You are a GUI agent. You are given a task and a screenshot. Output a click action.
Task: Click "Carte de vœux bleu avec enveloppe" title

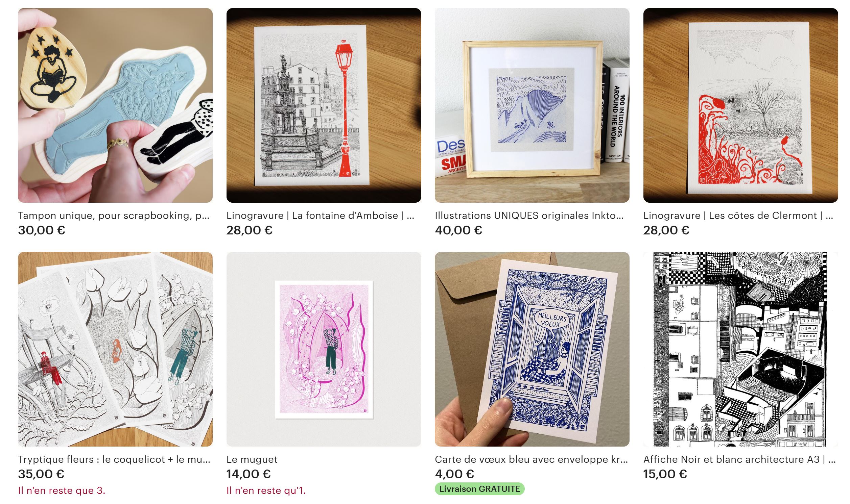click(x=531, y=459)
